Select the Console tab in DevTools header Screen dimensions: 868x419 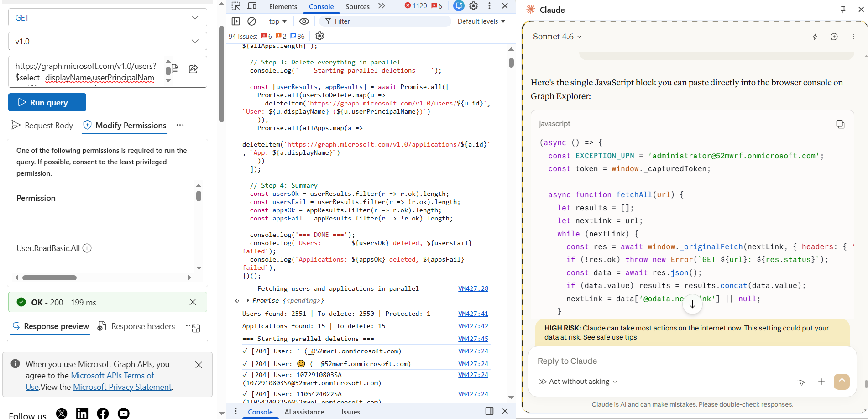pyautogui.click(x=321, y=6)
